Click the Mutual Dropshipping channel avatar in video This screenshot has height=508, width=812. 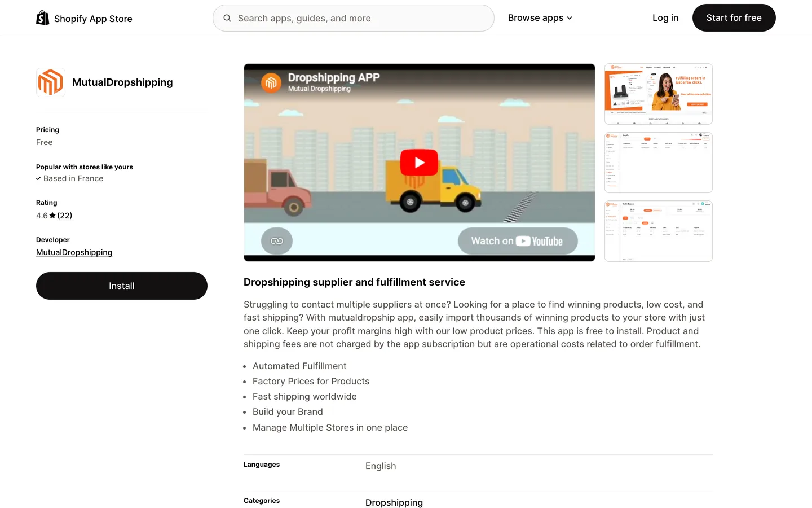tap(271, 82)
